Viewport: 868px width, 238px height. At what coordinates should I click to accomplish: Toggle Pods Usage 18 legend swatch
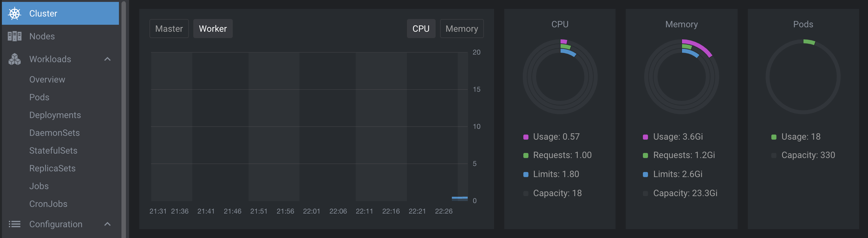point(774,137)
